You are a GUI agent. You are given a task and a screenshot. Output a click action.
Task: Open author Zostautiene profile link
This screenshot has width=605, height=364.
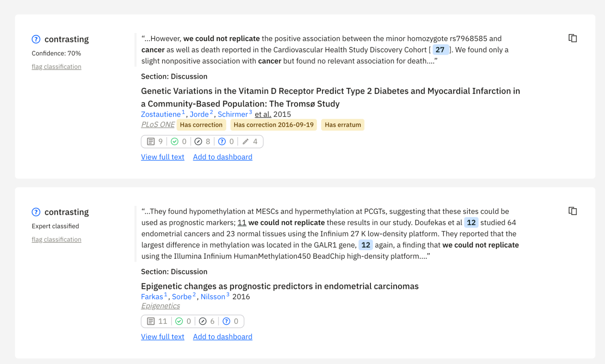coord(161,114)
